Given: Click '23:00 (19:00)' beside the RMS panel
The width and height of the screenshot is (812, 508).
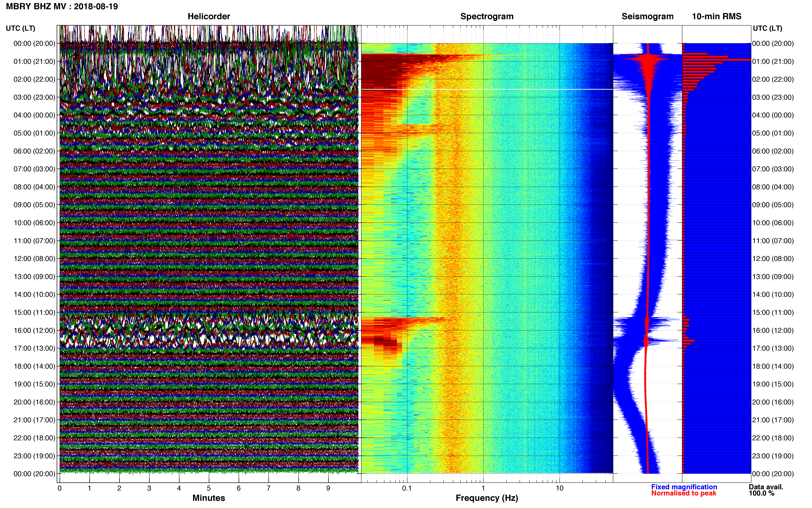Looking at the screenshot, I should point(773,456).
